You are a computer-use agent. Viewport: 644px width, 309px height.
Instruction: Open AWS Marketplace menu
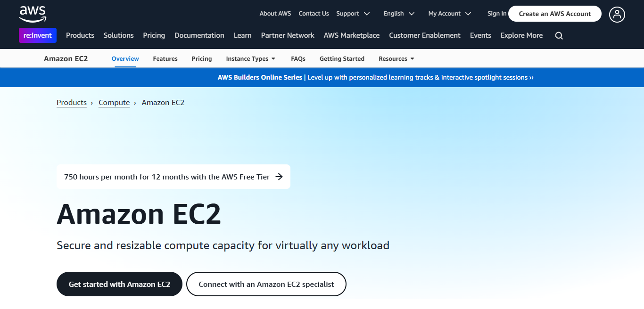pyautogui.click(x=352, y=35)
